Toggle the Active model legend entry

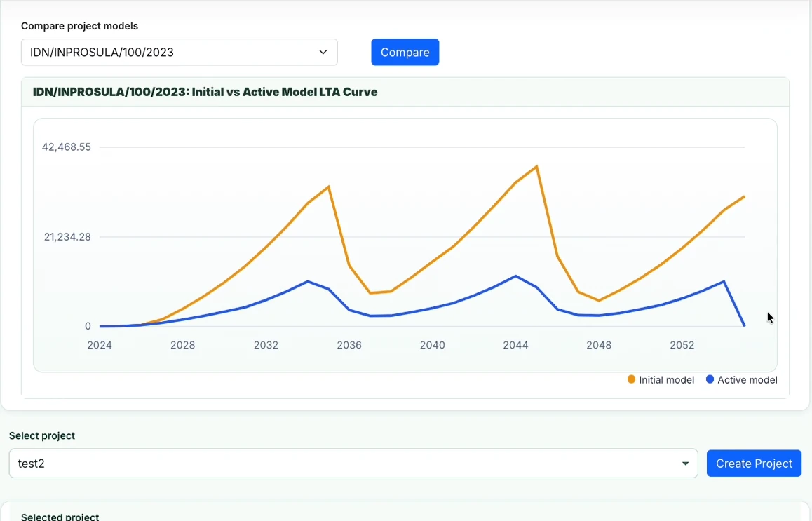(742, 379)
